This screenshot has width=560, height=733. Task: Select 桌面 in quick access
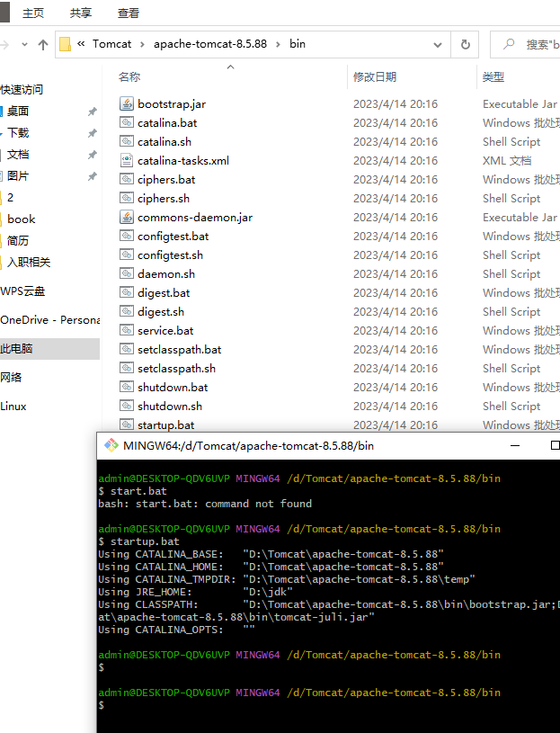(18, 112)
